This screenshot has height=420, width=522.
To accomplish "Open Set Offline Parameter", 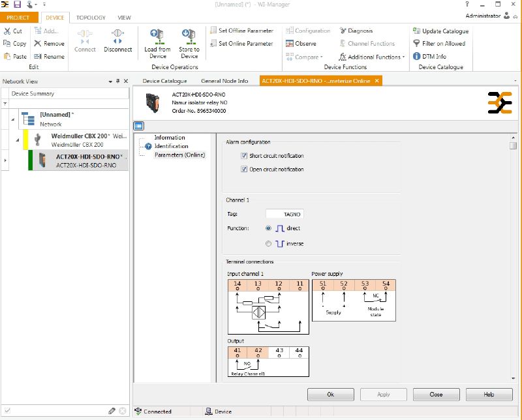I will 241,31.
